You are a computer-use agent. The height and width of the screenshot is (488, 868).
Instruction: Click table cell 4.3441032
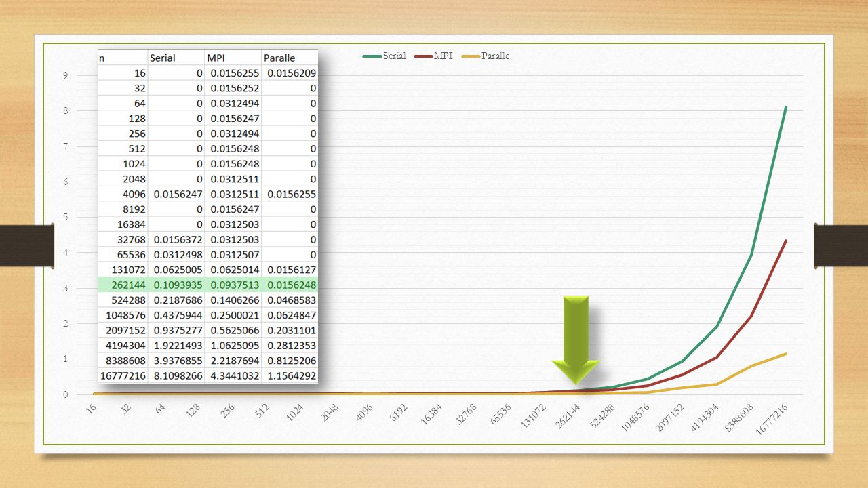(x=235, y=375)
